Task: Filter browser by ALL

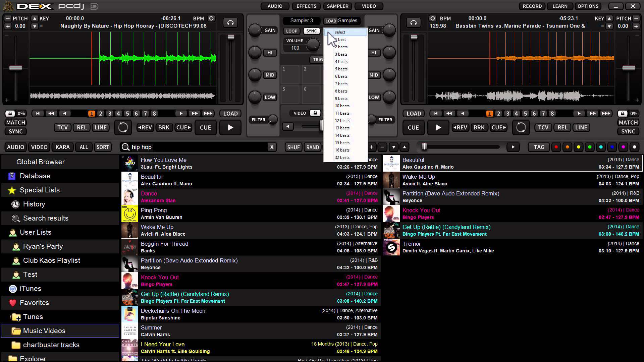Action: pyautogui.click(x=84, y=147)
